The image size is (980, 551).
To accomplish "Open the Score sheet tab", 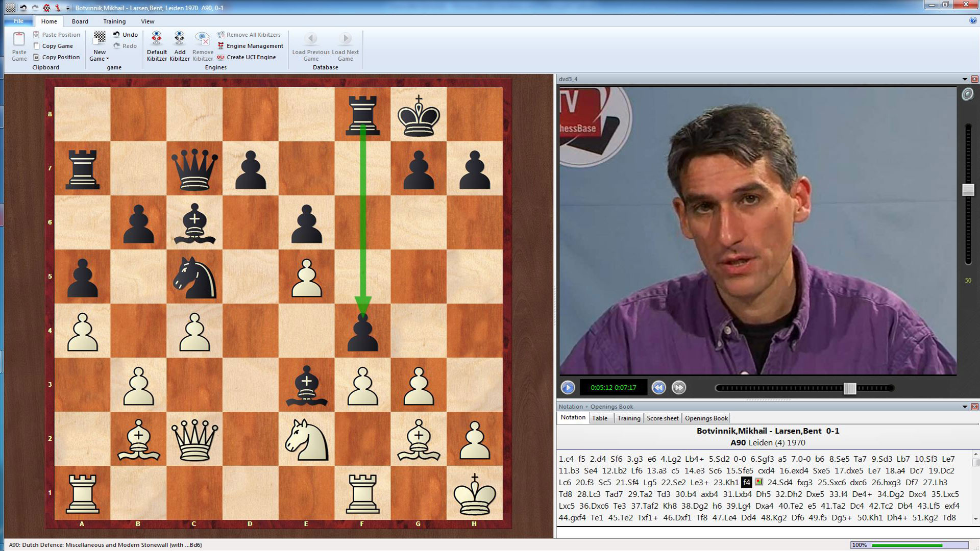I will point(662,418).
